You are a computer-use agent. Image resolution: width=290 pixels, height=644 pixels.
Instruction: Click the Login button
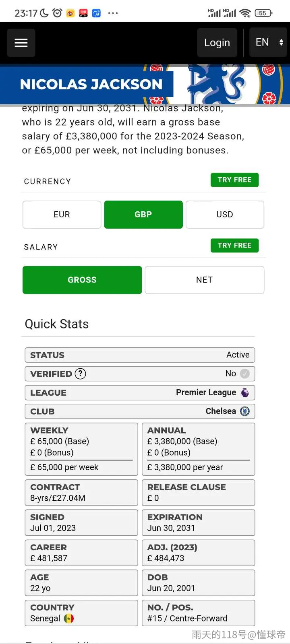pos(217,42)
